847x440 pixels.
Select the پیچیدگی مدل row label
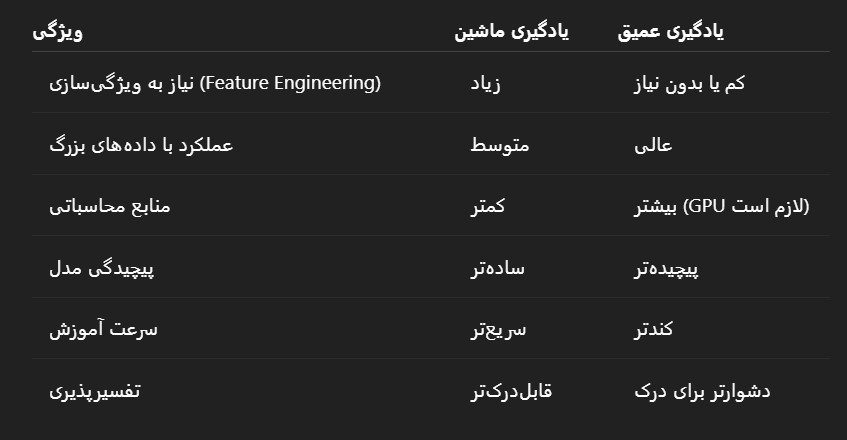click(102, 268)
